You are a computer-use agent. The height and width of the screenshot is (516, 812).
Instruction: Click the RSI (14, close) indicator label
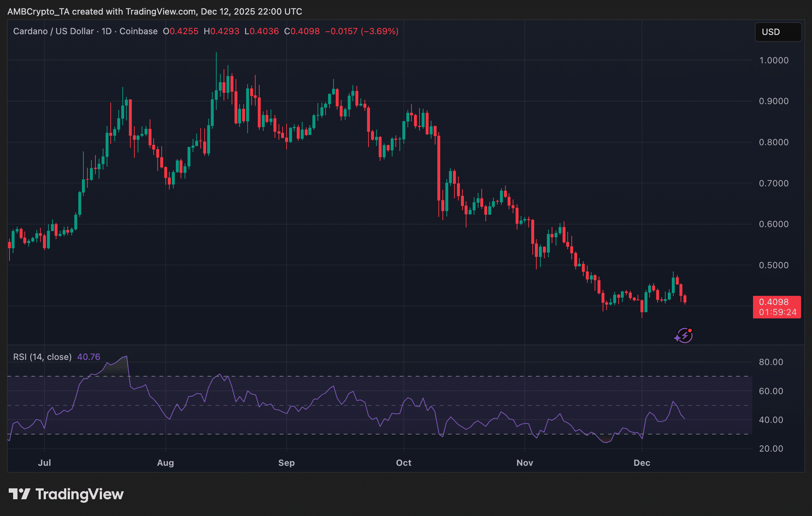[42, 357]
